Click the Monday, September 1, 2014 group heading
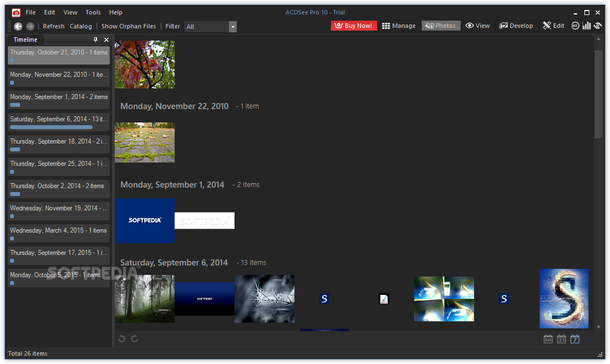 pyautogui.click(x=172, y=185)
